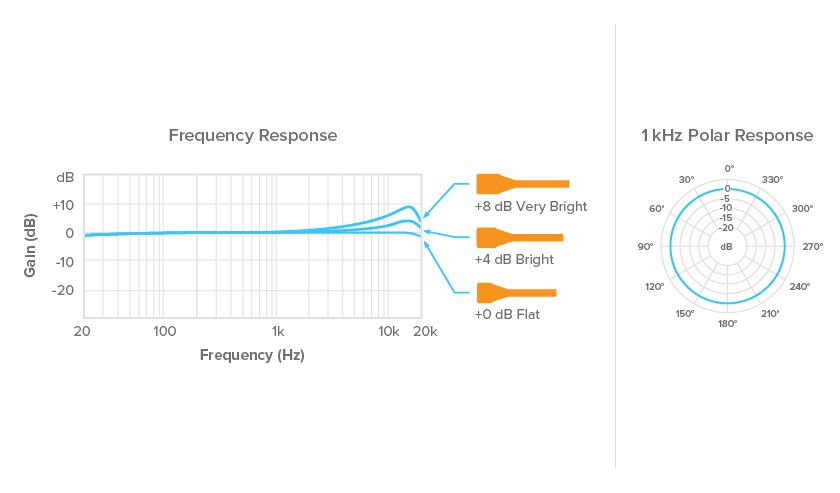The image size is (840, 493).
Task: Click the -20 gain axis value
Action: pos(64,290)
